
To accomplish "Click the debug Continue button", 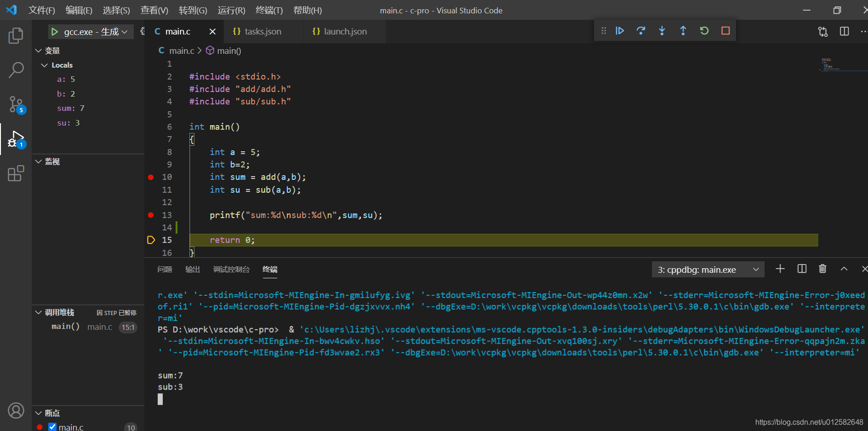I will (x=620, y=31).
